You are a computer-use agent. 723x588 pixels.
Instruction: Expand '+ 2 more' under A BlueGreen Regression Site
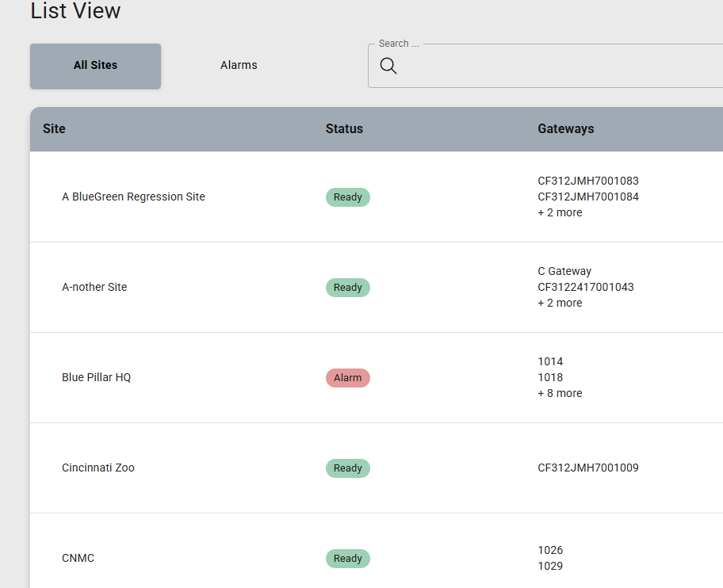pyautogui.click(x=560, y=212)
